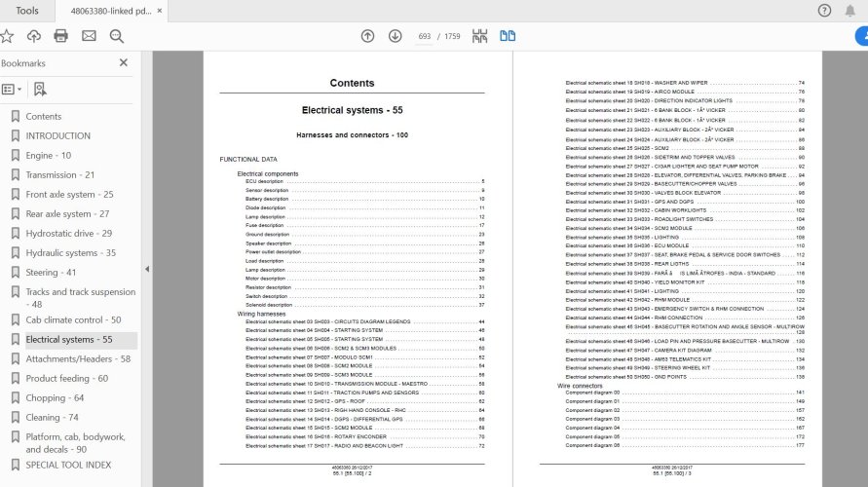Open Platform, cab, bodywork, and decals - 90 bookmark
Image resolution: width=868 pixels, height=487 pixels.
(x=75, y=443)
